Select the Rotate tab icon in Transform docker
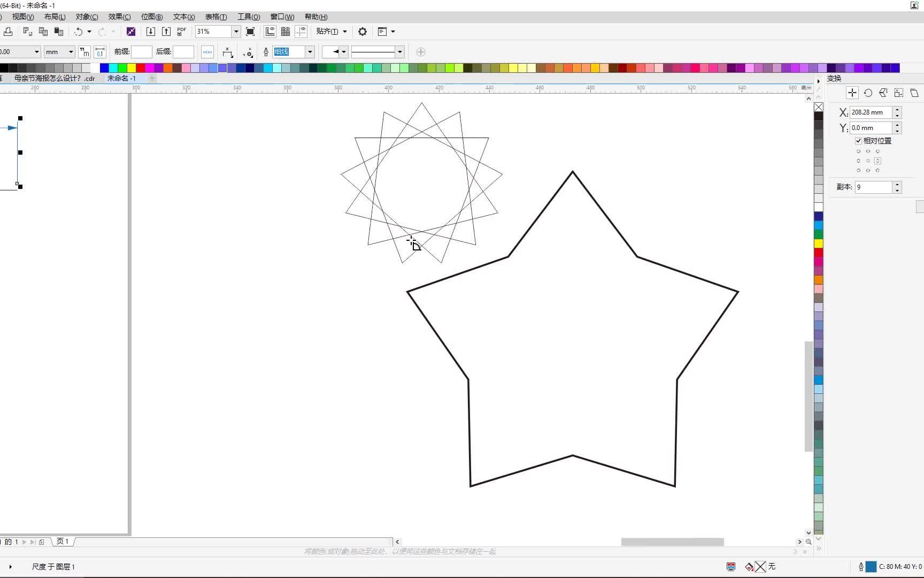 coord(868,93)
